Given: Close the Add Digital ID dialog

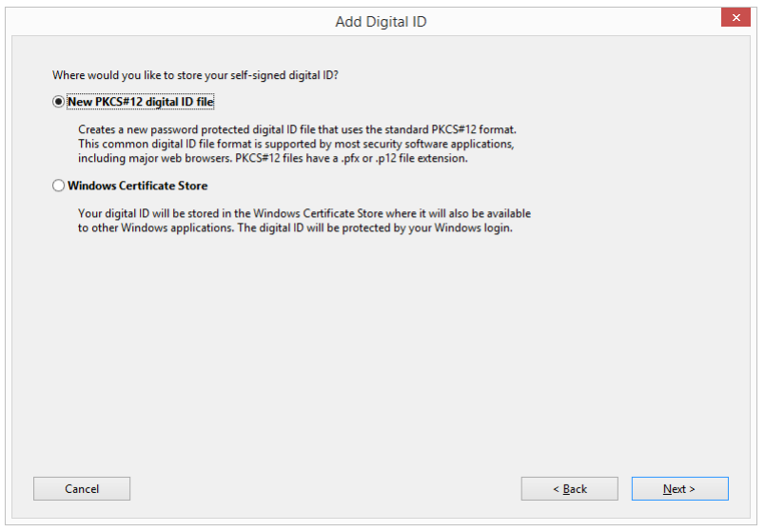Looking at the screenshot, I should (x=735, y=18).
